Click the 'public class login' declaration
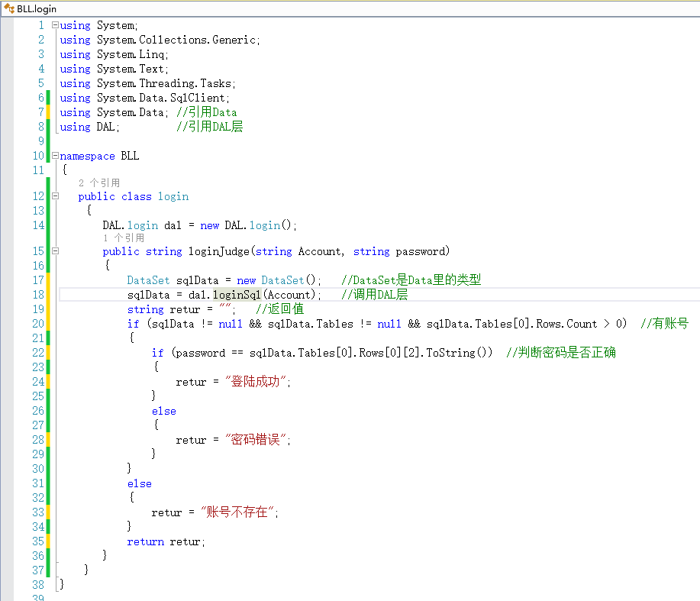 (x=134, y=196)
